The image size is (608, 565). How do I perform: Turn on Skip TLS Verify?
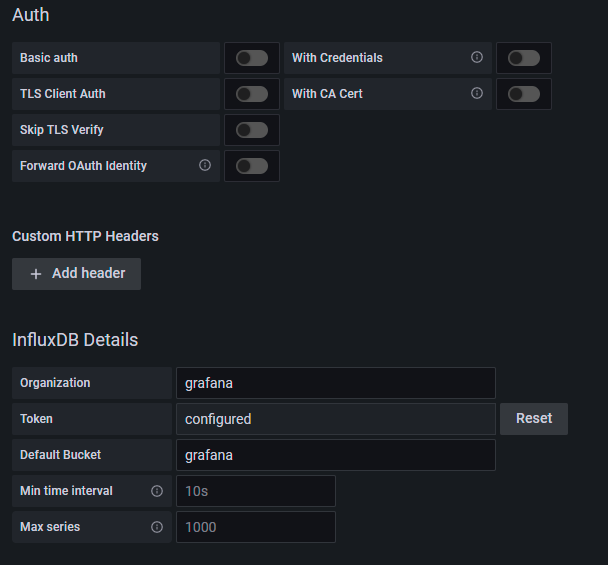pos(252,130)
